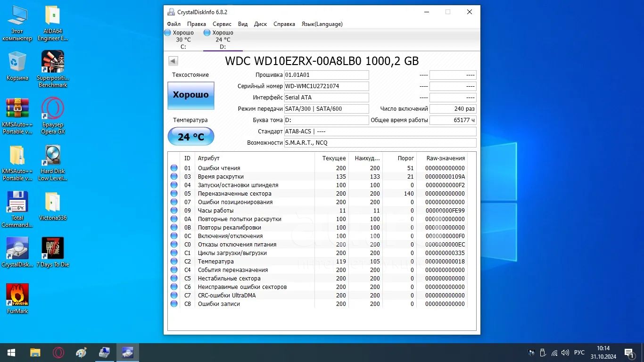This screenshot has height=362, width=644.
Task: Click the Режим передачи SATA/300 | SATA/600 field
Action: [x=326, y=109]
